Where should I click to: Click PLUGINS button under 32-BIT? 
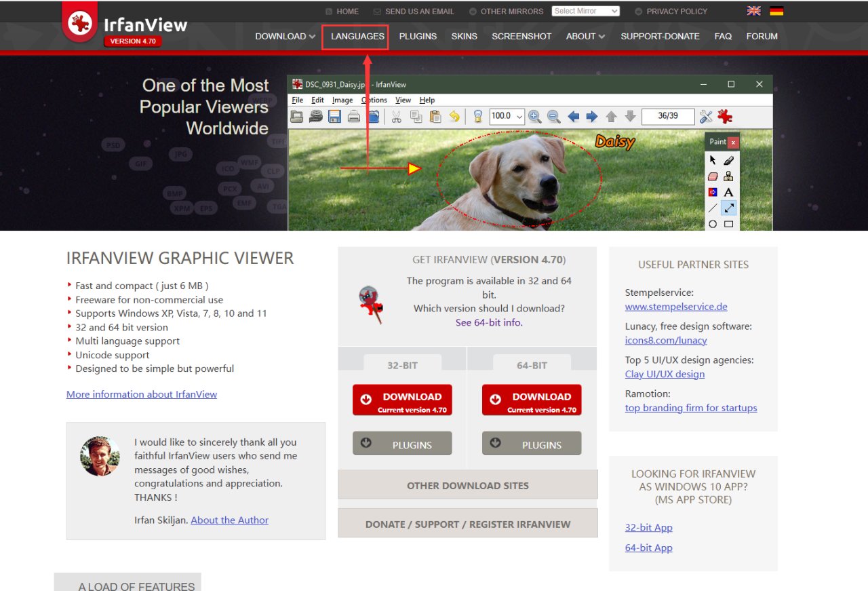(402, 444)
